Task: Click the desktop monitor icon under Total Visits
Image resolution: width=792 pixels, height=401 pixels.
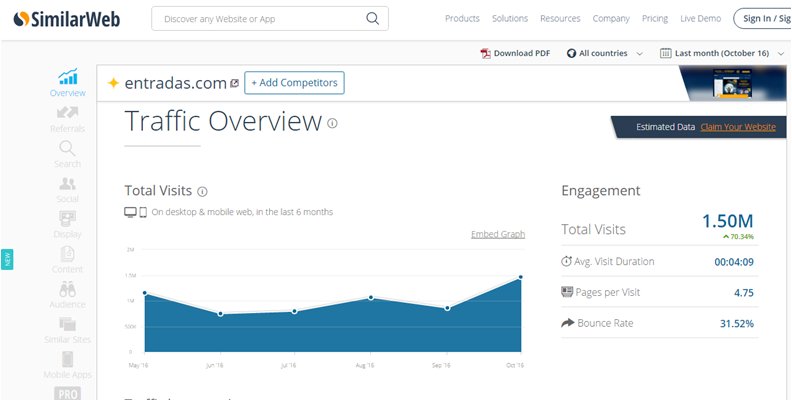Action: tap(130, 212)
